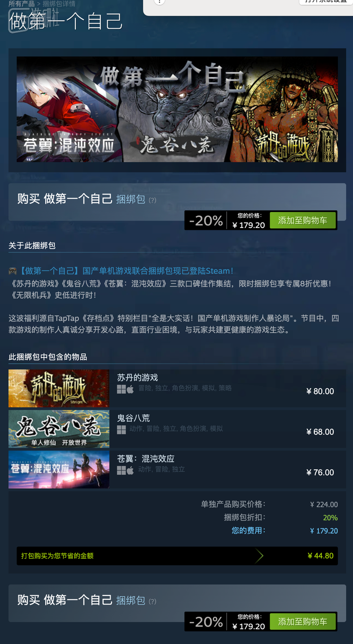Screen dimensions: 353x644
Task: Open the 【做第一个自己】 Steam announcement headline
Action: pos(126,271)
